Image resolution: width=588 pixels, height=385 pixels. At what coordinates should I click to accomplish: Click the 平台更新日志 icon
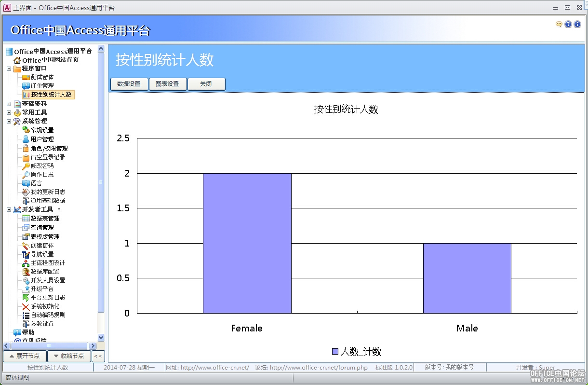[x=26, y=297]
